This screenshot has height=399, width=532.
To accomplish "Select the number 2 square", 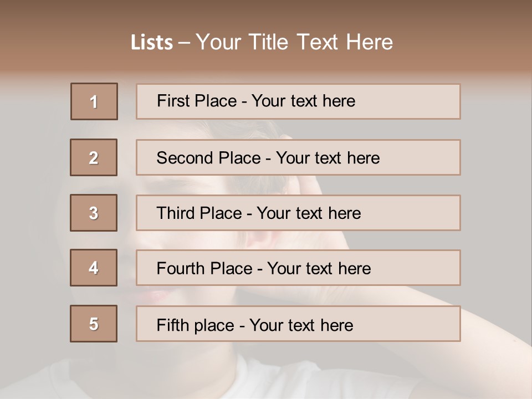I will (94, 157).
